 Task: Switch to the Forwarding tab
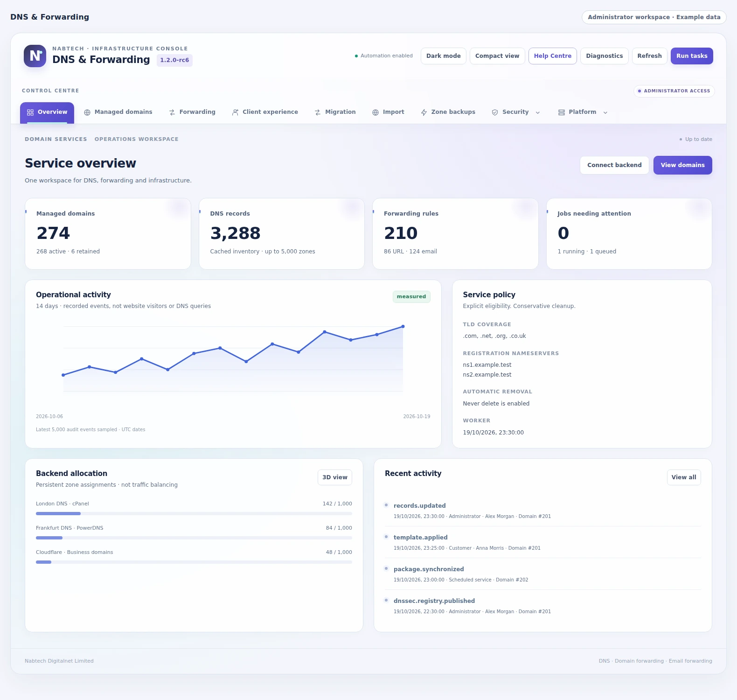pos(192,112)
